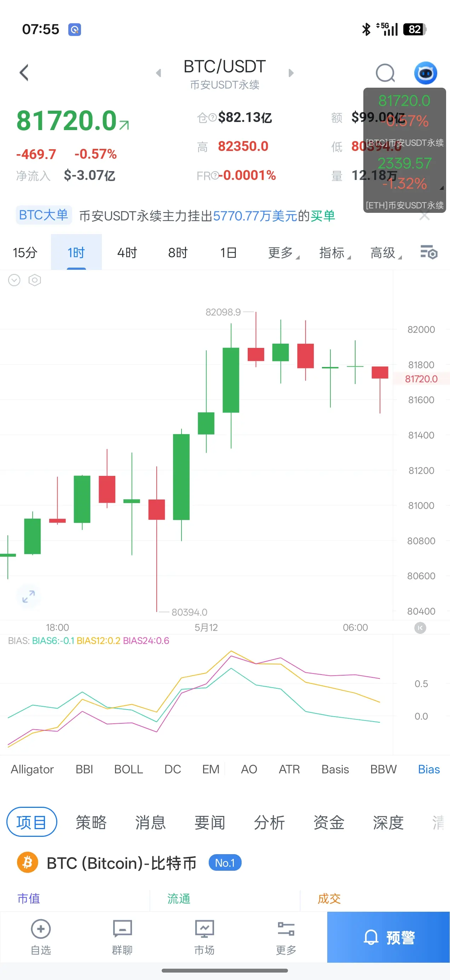Open the 消息 tab
The height and width of the screenshot is (980, 450).
click(x=150, y=822)
